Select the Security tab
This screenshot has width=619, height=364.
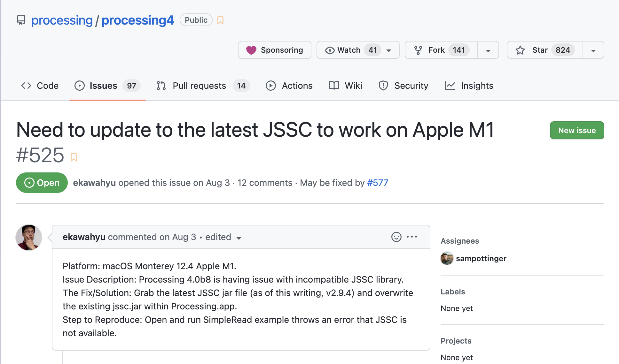[404, 86]
